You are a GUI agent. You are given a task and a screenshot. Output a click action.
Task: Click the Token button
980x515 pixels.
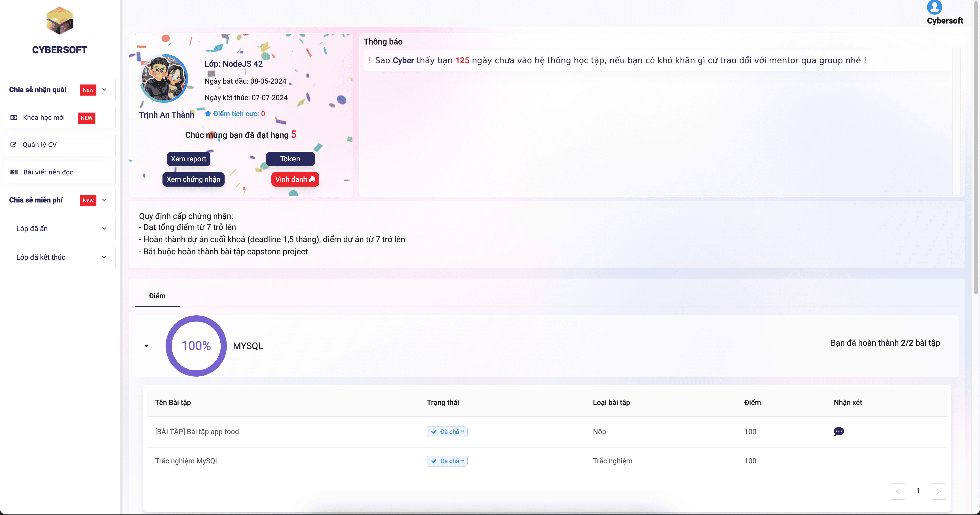coord(290,159)
